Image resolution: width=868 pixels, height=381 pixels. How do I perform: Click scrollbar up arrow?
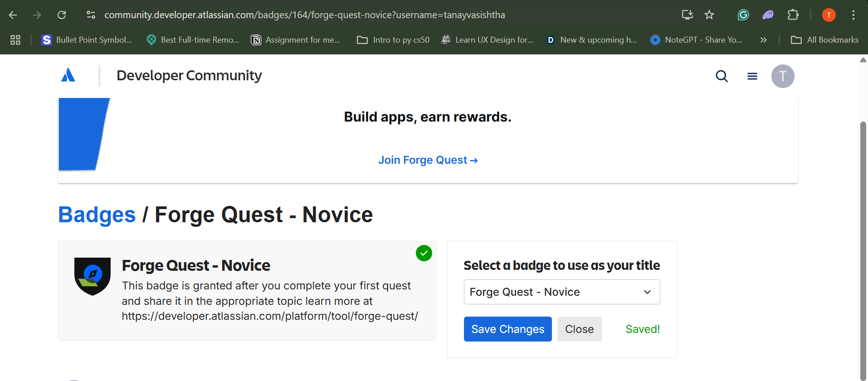(x=863, y=60)
